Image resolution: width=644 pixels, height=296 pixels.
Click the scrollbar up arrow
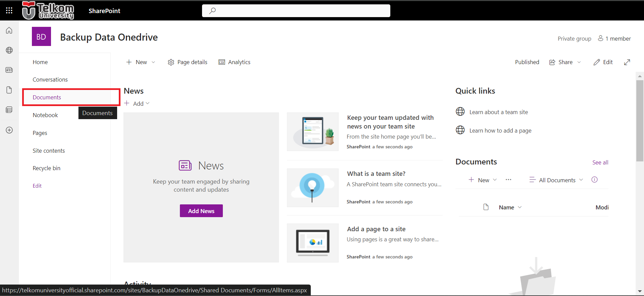tap(640, 76)
